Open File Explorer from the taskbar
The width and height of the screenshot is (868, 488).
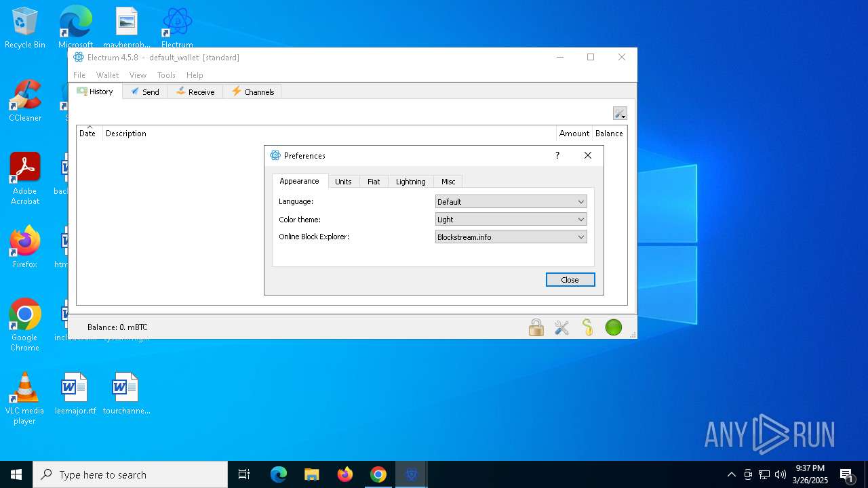point(312,474)
